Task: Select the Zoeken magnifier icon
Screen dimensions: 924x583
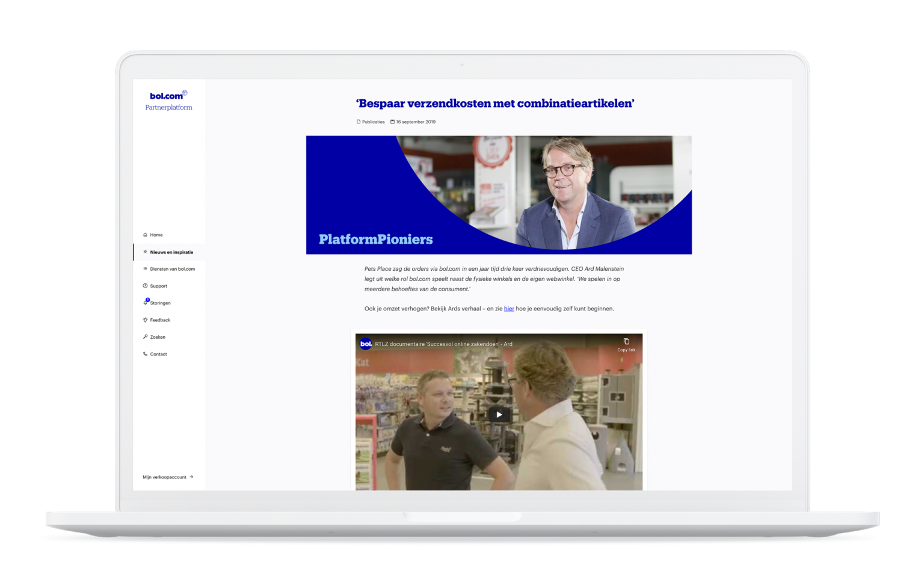Action: click(x=145, y=337)
